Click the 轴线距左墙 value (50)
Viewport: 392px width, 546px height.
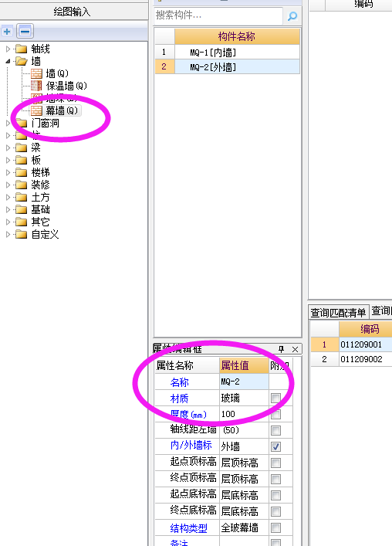coord(244,430)
